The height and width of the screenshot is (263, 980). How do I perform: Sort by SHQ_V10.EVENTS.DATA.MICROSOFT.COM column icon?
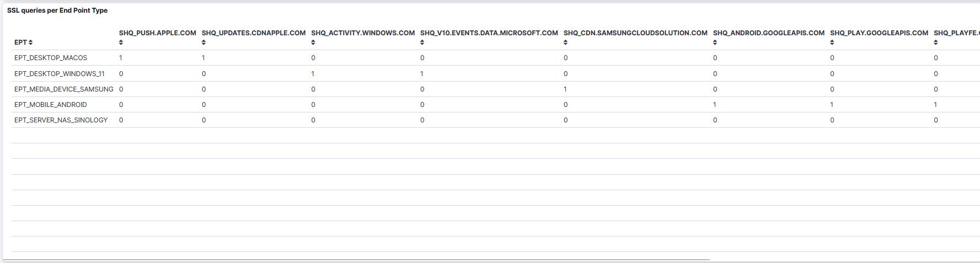(422, 42)
